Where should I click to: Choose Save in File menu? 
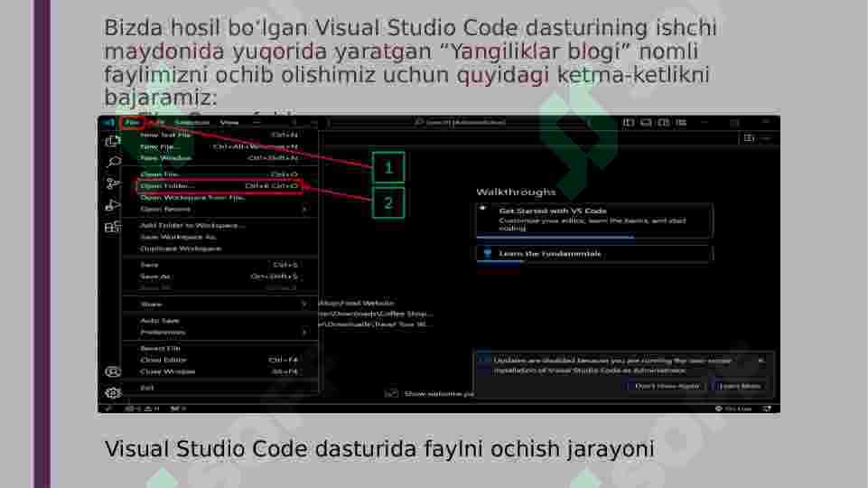tap(219, 265)
